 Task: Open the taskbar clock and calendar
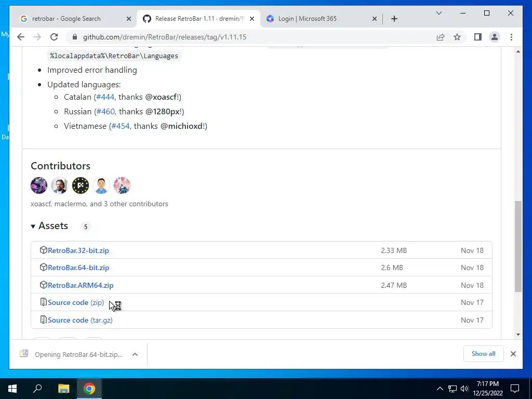click(x=487, y=389)
